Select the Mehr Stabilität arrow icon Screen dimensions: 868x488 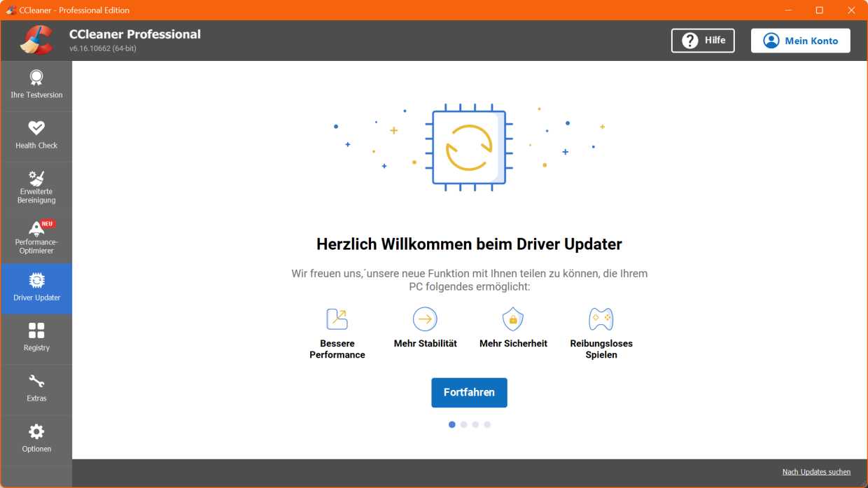coord(424,319)
